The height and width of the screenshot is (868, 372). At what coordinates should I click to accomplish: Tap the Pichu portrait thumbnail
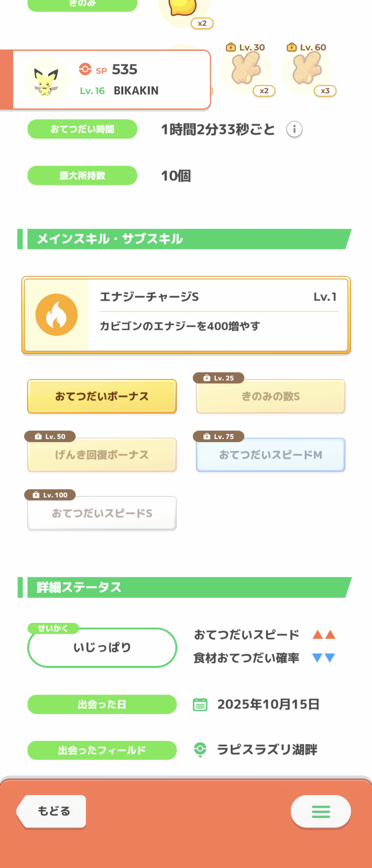click(x=46, y=80)
